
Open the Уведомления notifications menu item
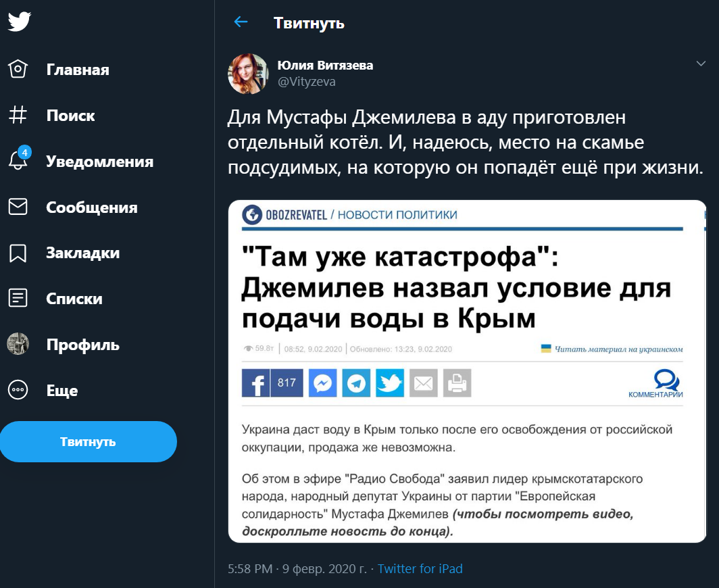99,162
